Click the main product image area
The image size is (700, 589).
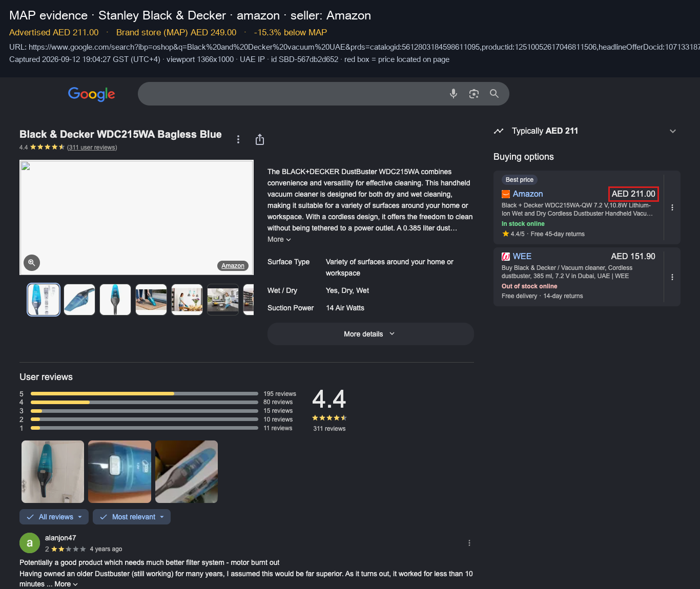pyautogui.click(x=136, y=218)
